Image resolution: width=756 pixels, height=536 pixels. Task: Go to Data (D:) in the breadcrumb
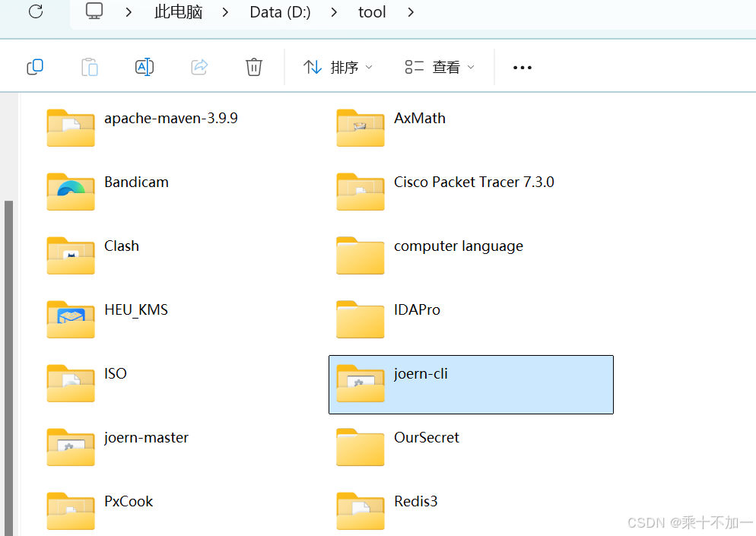280,12
